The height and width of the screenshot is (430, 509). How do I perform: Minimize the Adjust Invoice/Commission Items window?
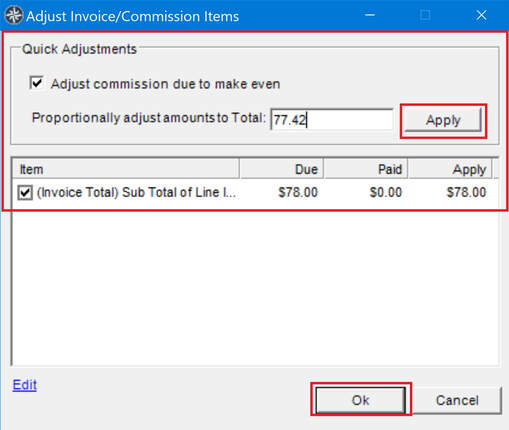point(370,15)
